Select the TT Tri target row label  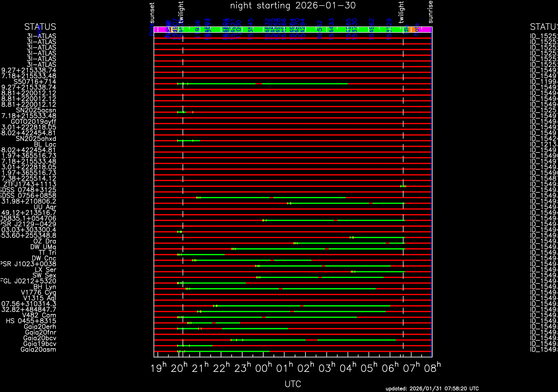click(47, 252)
